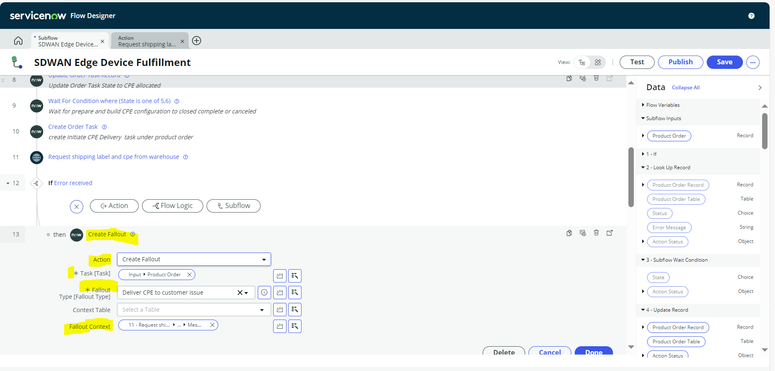Open data pill picker for Context Table
The image size is (775, 371).
point(295,310)
